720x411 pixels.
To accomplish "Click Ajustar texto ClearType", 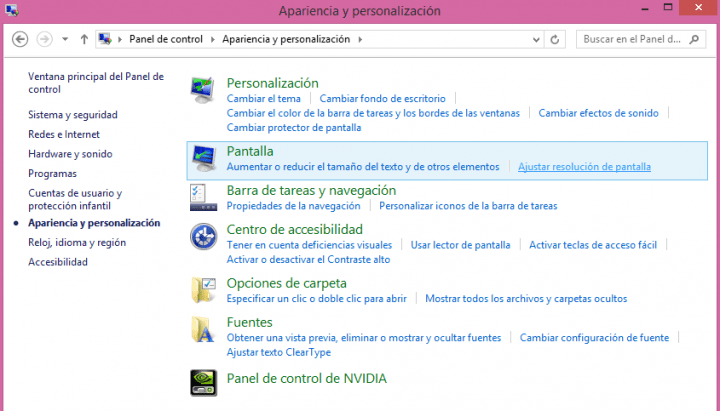I will click(x=279, y=353).
